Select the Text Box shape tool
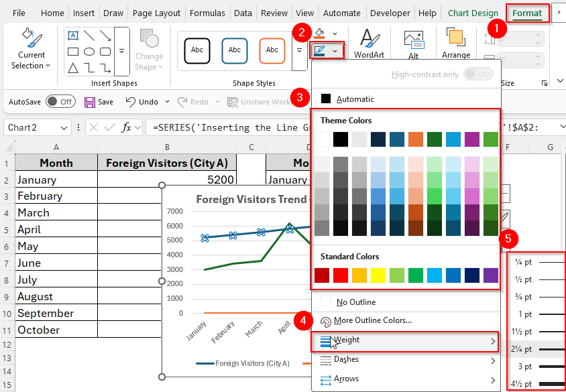Screen dimensions: 566x392 [72, 35]
